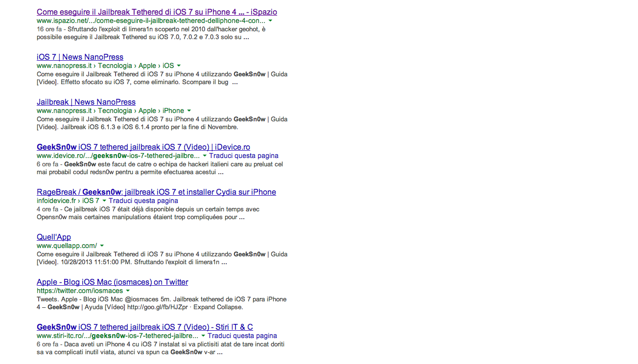
Task: Expand the arrow beside www.quellapp.com/
Action: (102, 246)
